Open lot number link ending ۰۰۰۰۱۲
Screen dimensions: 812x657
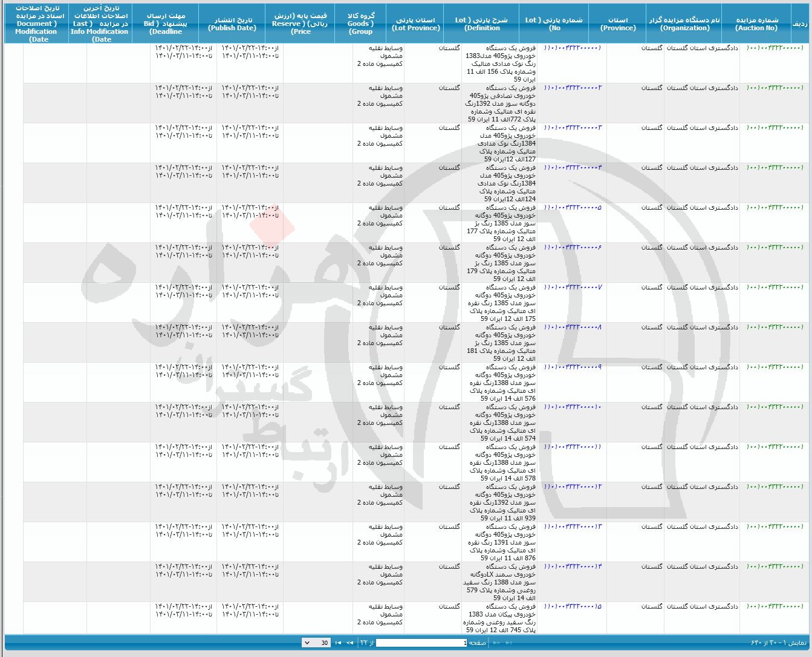tap(573, 487)
